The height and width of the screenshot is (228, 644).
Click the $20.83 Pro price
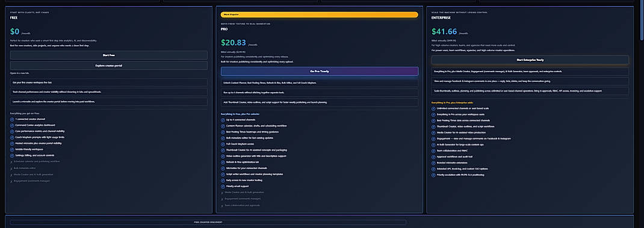pyautogui.click(x=234, y=43)
